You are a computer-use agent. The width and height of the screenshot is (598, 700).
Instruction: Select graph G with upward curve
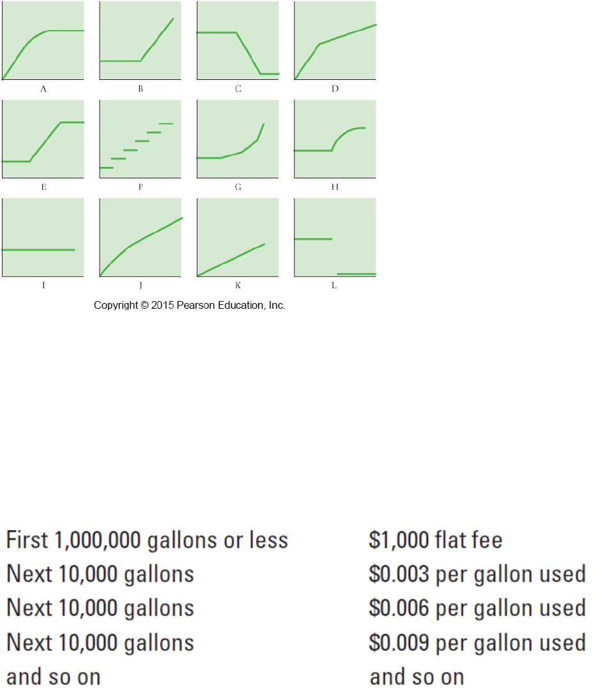pos(238,139)
